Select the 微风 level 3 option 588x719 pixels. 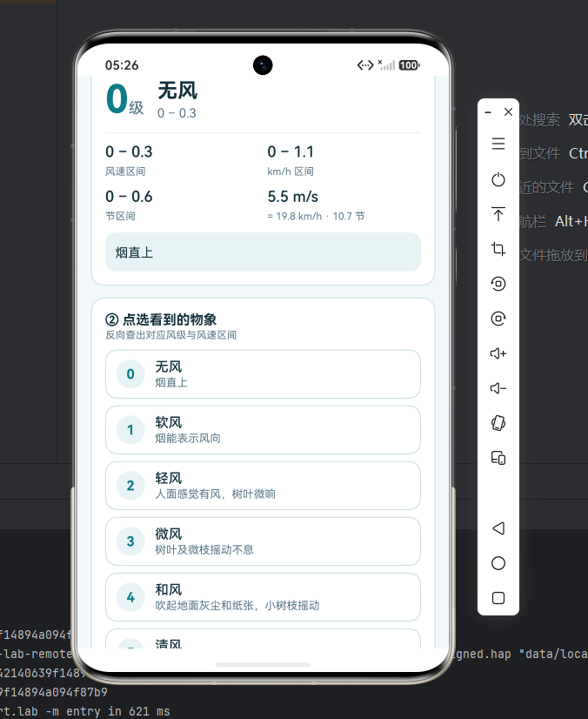263,541
